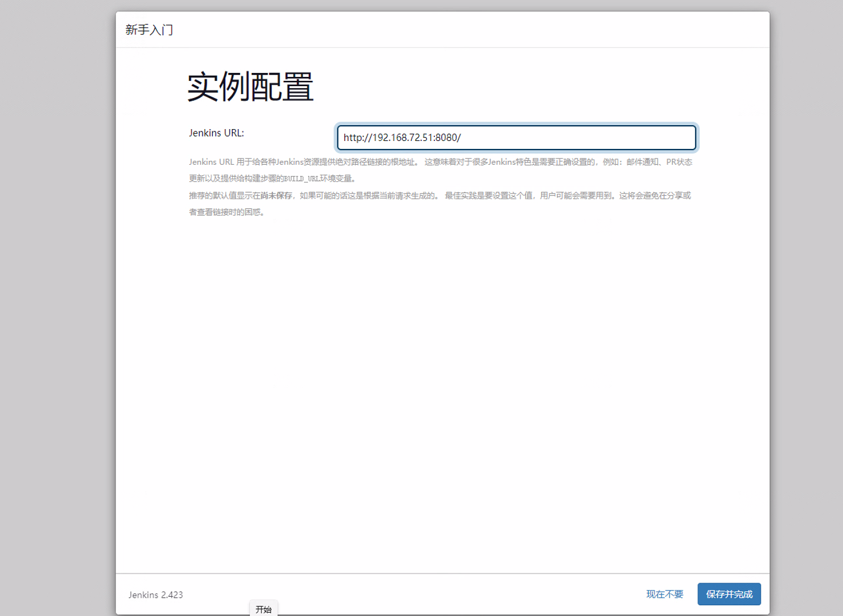
Task: Click the 新手入门 header title
Action: coord(149,30)
